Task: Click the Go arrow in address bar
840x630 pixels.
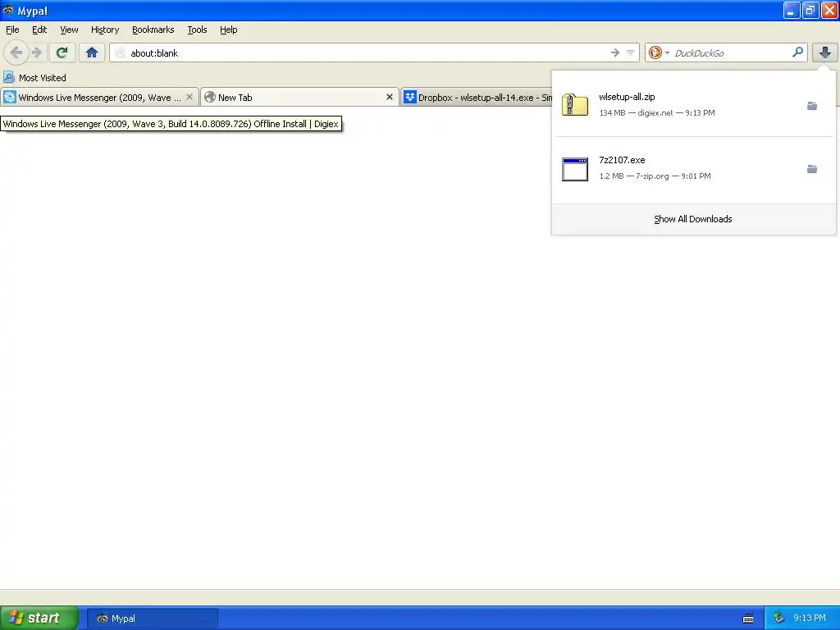Action: (615, 52)
